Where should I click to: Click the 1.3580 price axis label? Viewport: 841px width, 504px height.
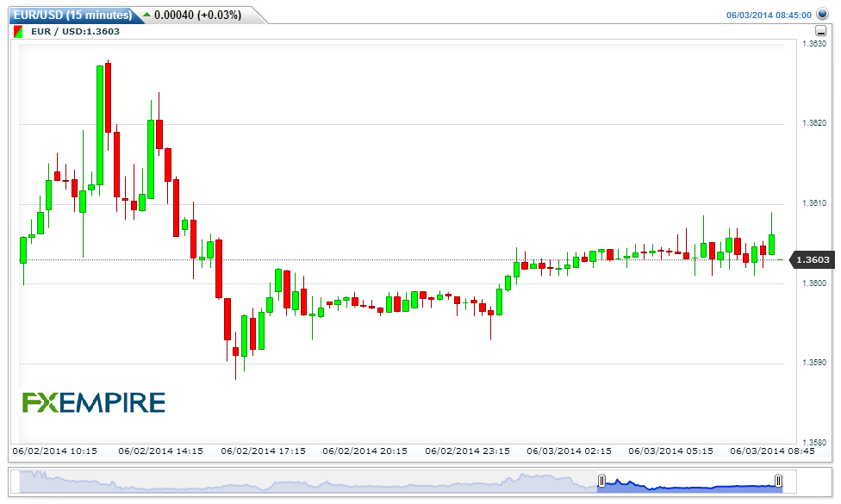pos(814,443)
